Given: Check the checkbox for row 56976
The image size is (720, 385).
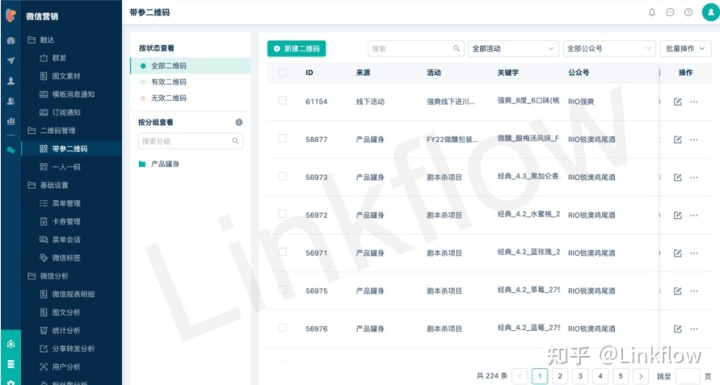Looking at the screenshot, I should (x=282, y=328).
